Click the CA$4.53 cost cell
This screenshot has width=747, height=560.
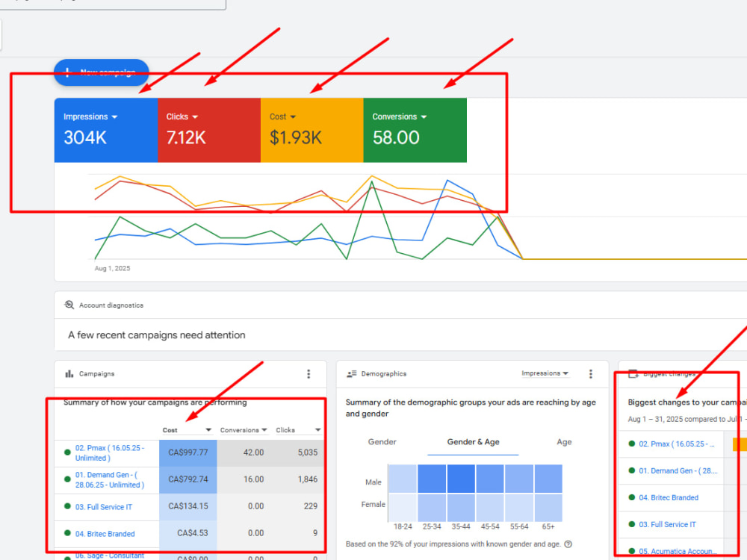(188, 533)
